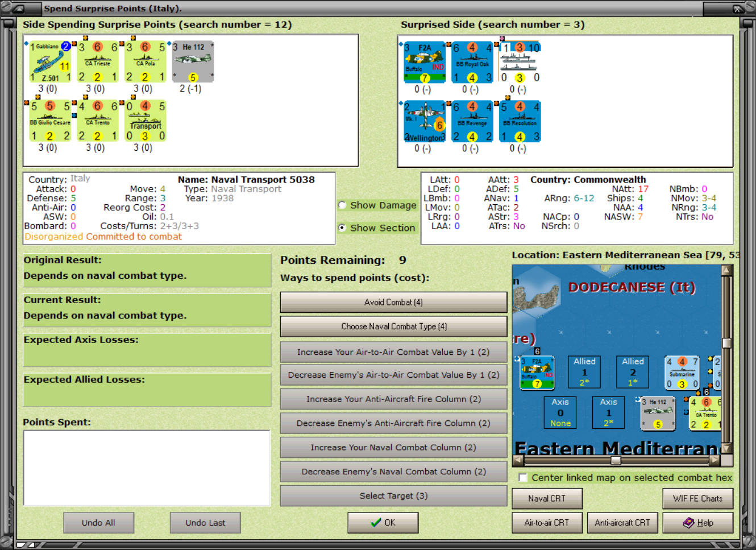Click Decrease Enemy's Air-to-Air Combat Value
Screen dimensions: 756x550
click(x=393, y=375)
